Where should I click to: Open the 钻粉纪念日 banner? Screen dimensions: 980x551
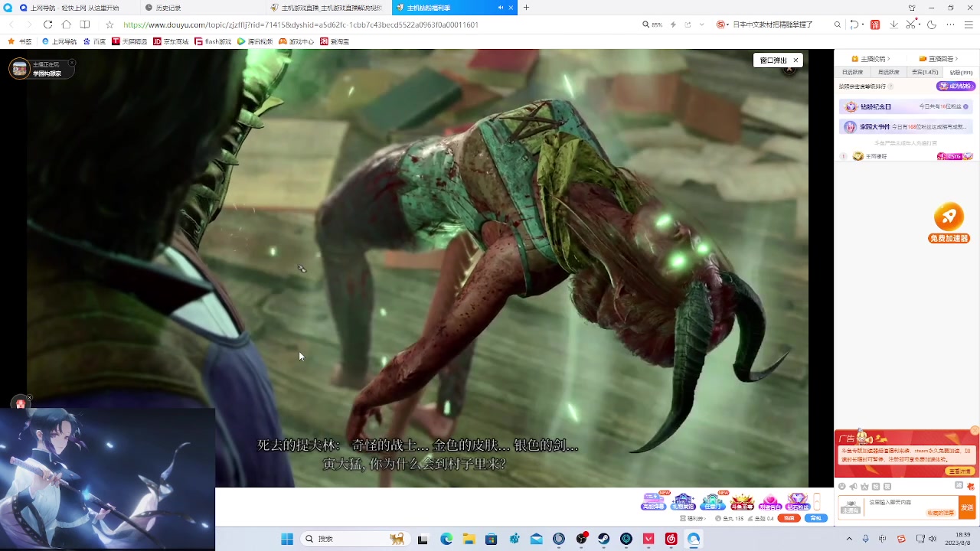[905, 107]
